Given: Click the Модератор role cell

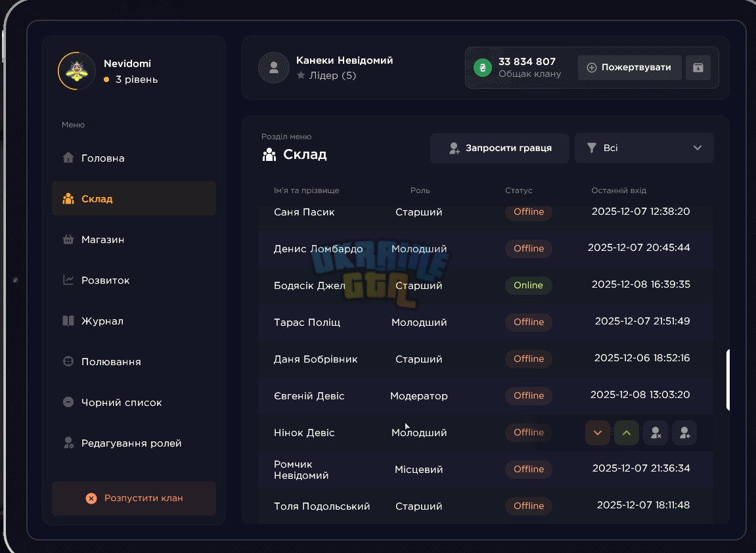Looking at the screenshot, I should coord(419,396).
